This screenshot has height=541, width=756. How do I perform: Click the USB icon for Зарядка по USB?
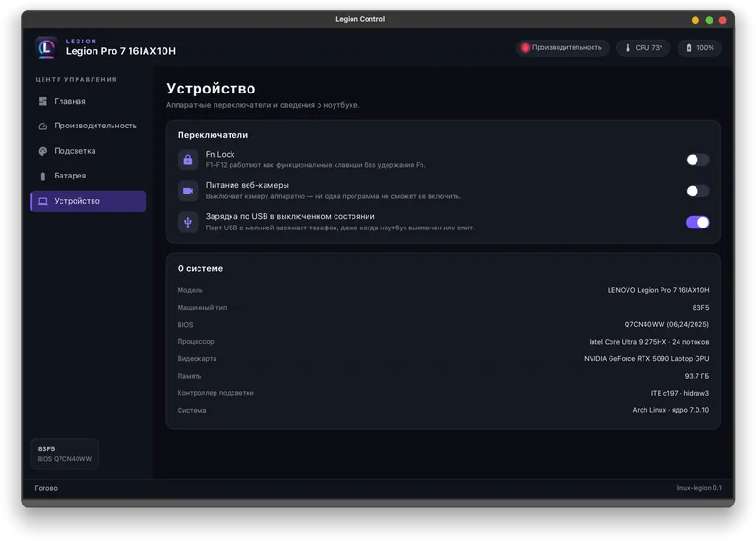coord(188,222)
